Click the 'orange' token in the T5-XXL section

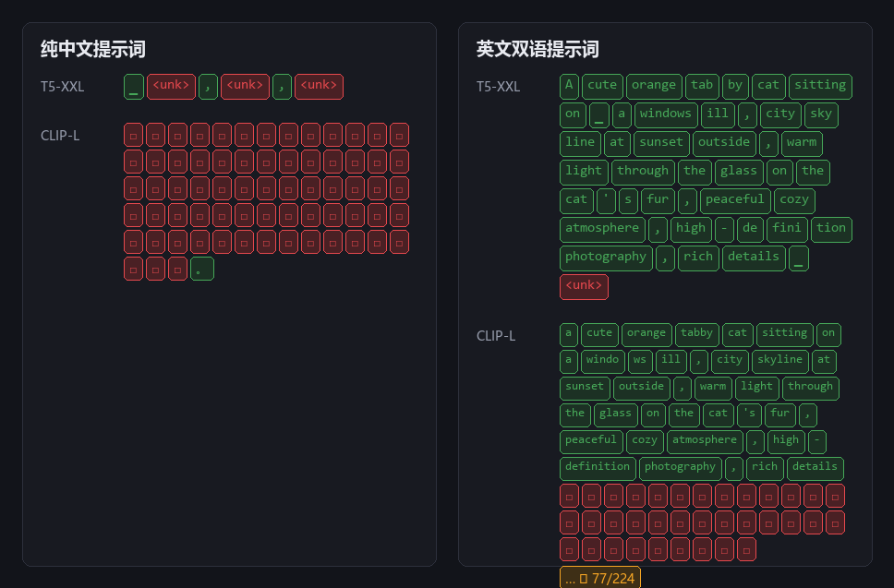click(x=654, y=87)
